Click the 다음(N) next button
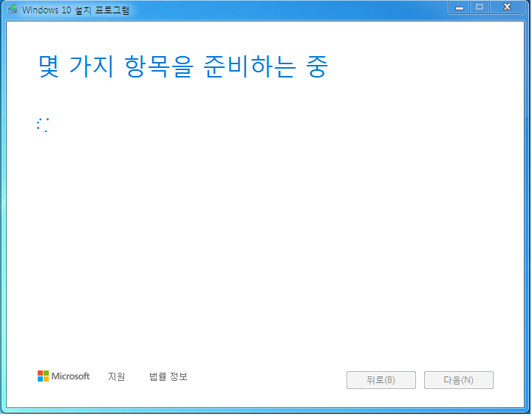This screenshot has width=532, height=417. point(460,381)
